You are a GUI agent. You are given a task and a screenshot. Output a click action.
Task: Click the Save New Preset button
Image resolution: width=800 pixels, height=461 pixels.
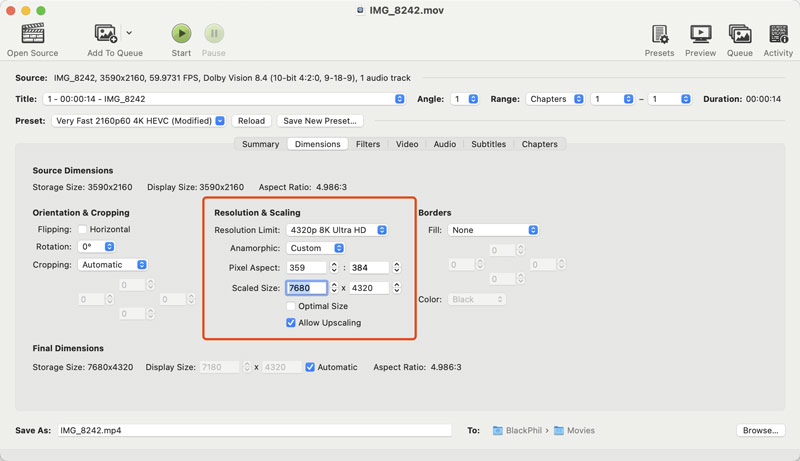click(x=320, y=121)
